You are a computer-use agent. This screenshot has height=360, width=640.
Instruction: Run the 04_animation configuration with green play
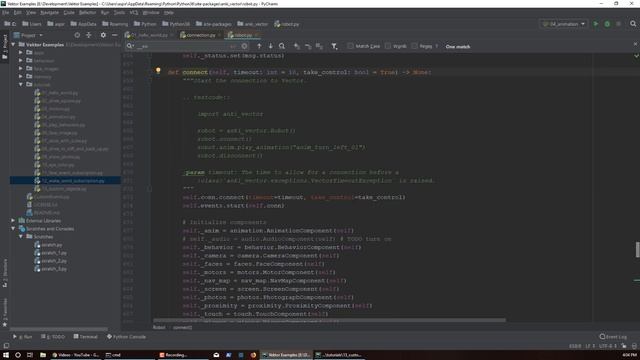(596, 24)
